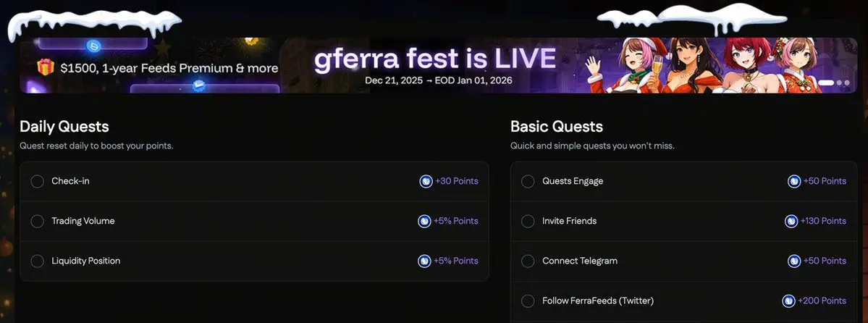Select the Connect Telegram quest circle
868x323 pixels.
(x=528, y=261)
